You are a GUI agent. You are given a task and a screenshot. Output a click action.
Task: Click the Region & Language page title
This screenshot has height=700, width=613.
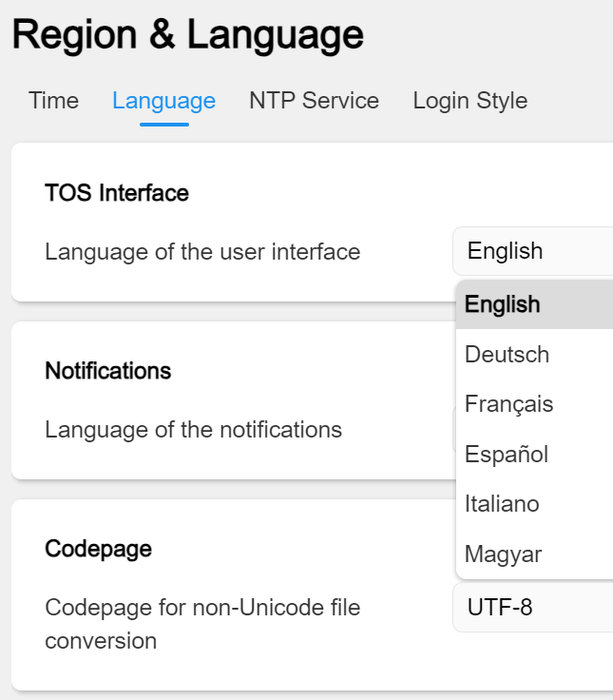pyautogui.click(x=188, y=35)
